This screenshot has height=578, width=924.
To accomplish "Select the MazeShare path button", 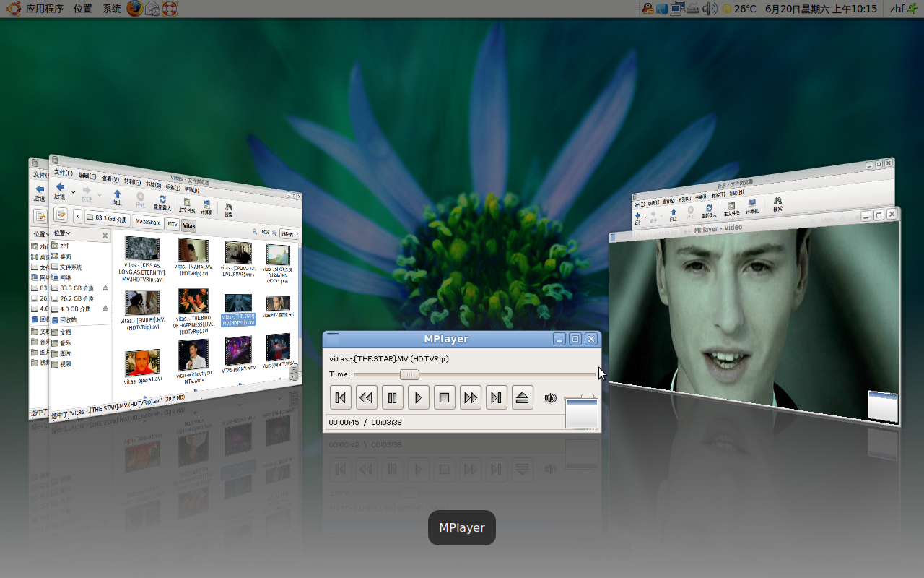I will point(148,222).
